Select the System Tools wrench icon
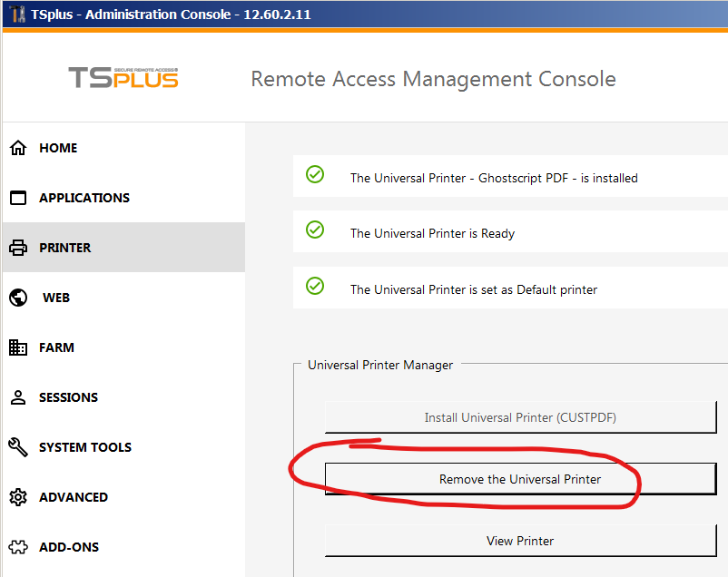Image resolution: width=728 pixels, height=577 pixels. click(x=17, y=447)
